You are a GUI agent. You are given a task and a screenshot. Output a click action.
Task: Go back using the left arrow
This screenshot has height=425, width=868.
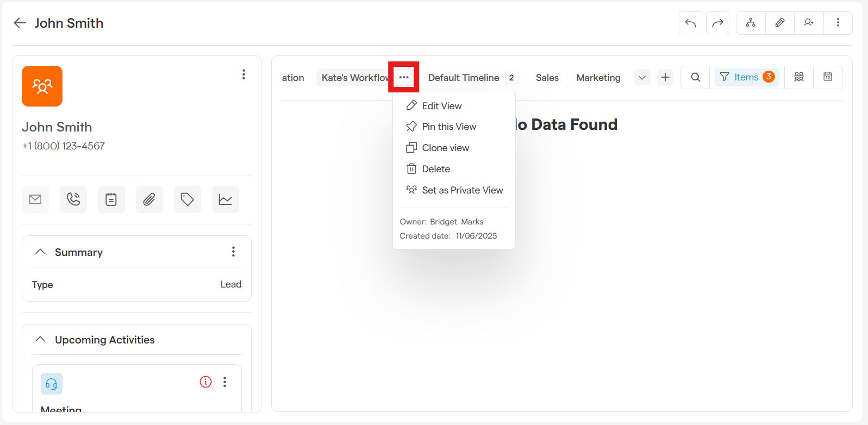click(x=20, y=23)
